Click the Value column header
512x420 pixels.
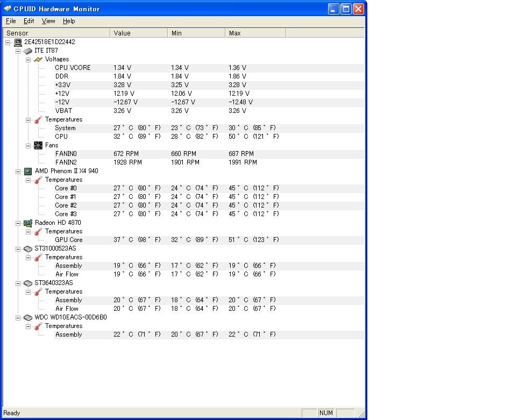[x=139, y=33]
